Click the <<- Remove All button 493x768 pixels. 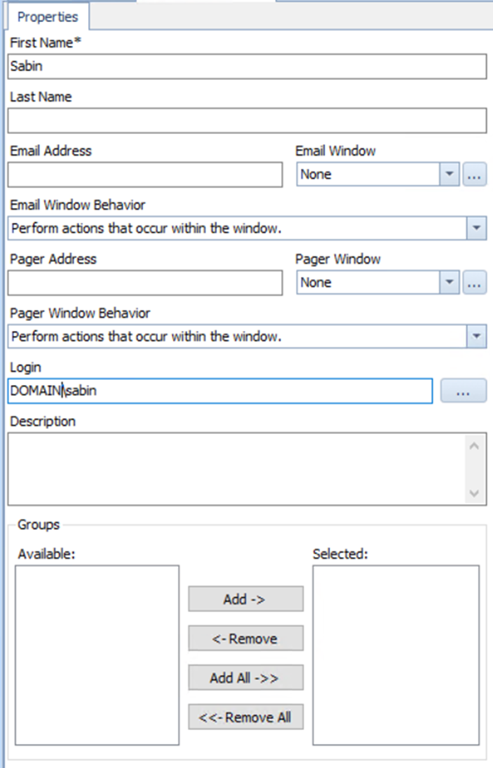click(x=246, y=717)
